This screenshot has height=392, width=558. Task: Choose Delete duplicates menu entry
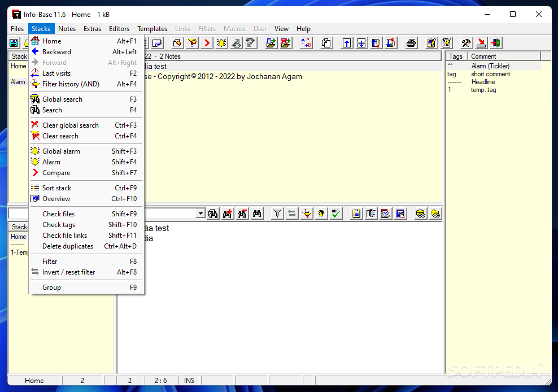86,246
